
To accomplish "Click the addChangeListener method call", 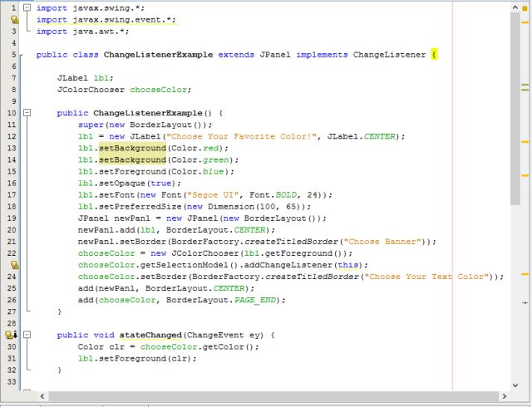I will (288, 265).
